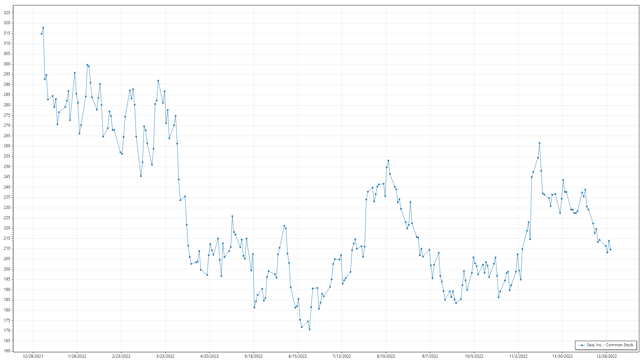644x362 pixels.
Task: Select the August peak data point near 253
Action: click(x=388, y=161)
